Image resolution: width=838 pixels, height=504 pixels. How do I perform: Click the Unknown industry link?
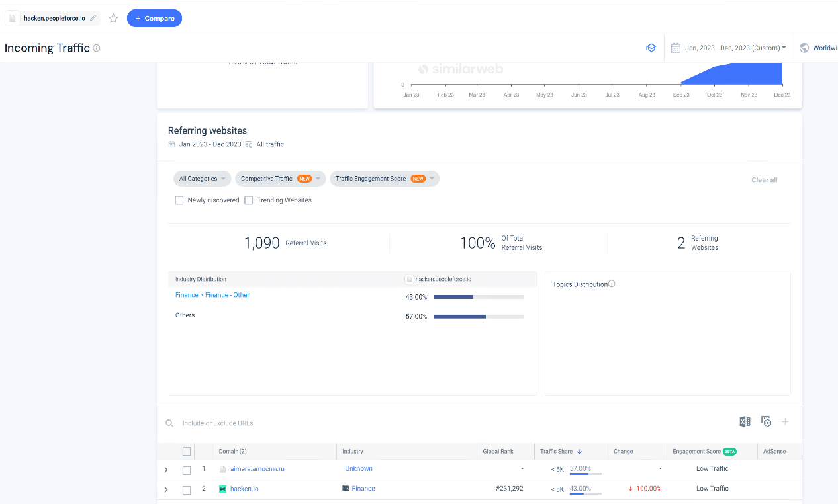[359, 468]
